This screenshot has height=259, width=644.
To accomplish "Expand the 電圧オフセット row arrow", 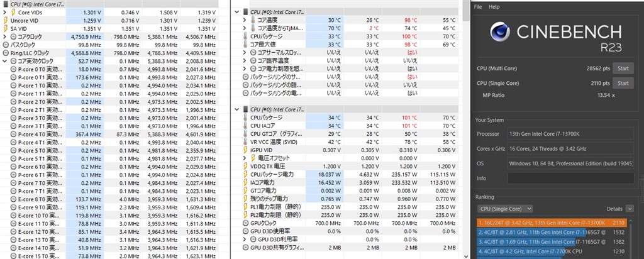I will pos(246,158).
